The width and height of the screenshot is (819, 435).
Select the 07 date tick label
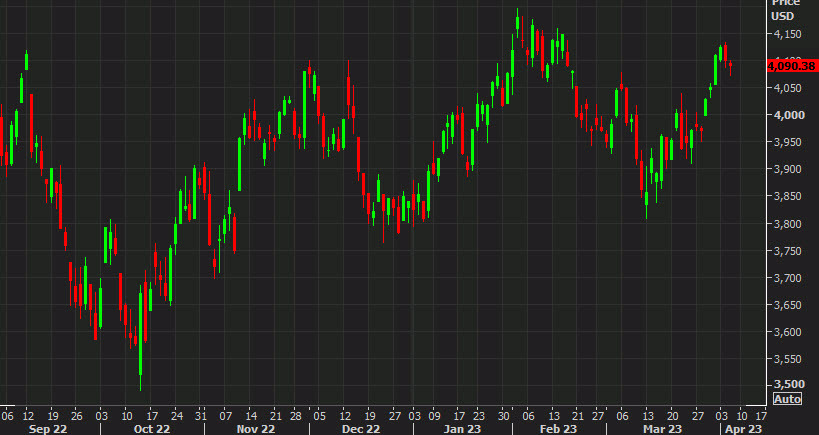click(x=226, y=416)
